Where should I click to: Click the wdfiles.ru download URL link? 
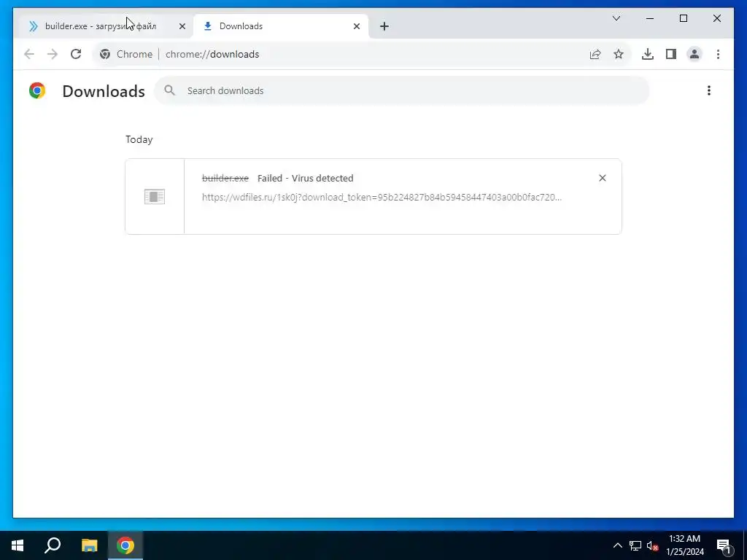(382, 197)
